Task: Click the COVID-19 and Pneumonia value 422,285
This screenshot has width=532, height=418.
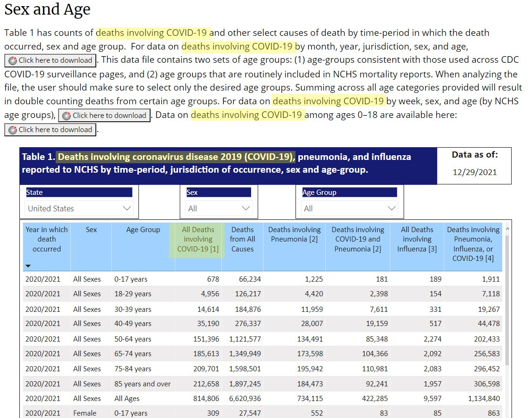Action: [375, 399]
